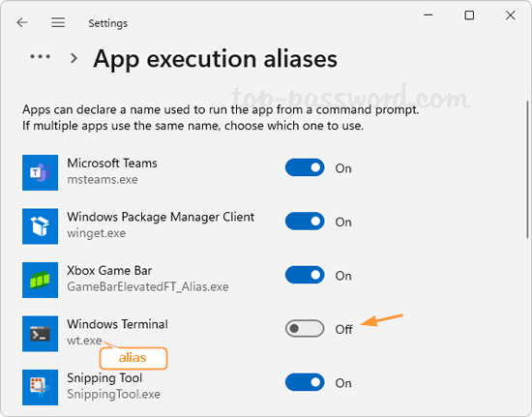Screen dimensions: 532x417
Task: Click the Windows Package Manager Client icon
Action: point(40,226)
